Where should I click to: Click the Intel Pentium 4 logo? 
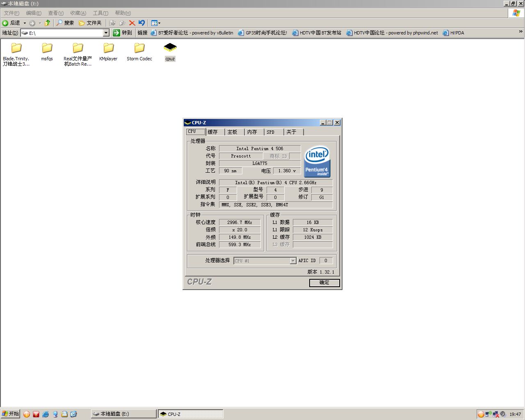click(317, 162)
